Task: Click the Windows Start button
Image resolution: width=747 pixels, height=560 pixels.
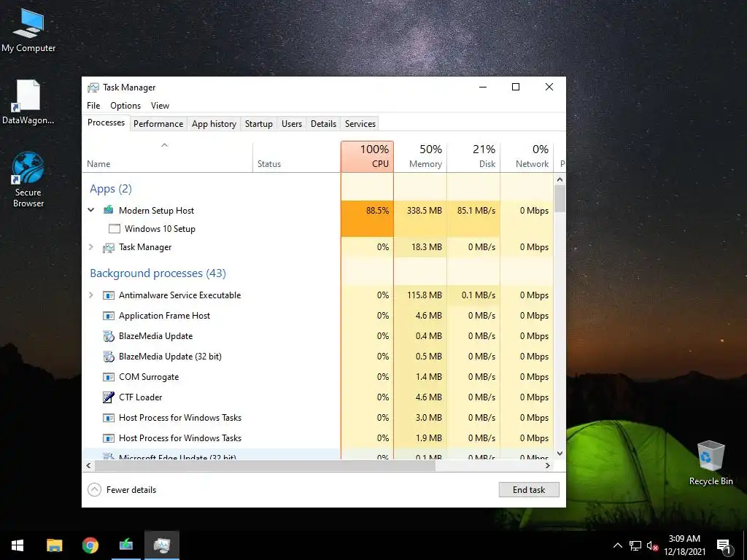Action: click(x=18, y=545)
